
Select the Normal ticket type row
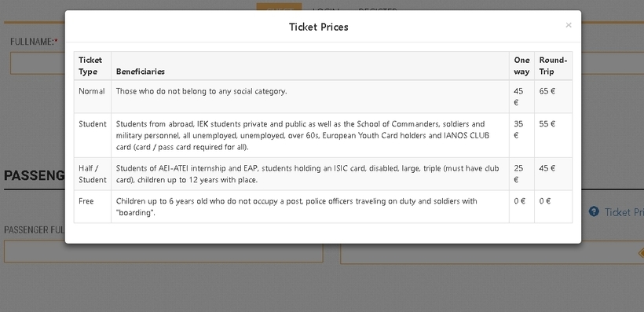(323, 97)
